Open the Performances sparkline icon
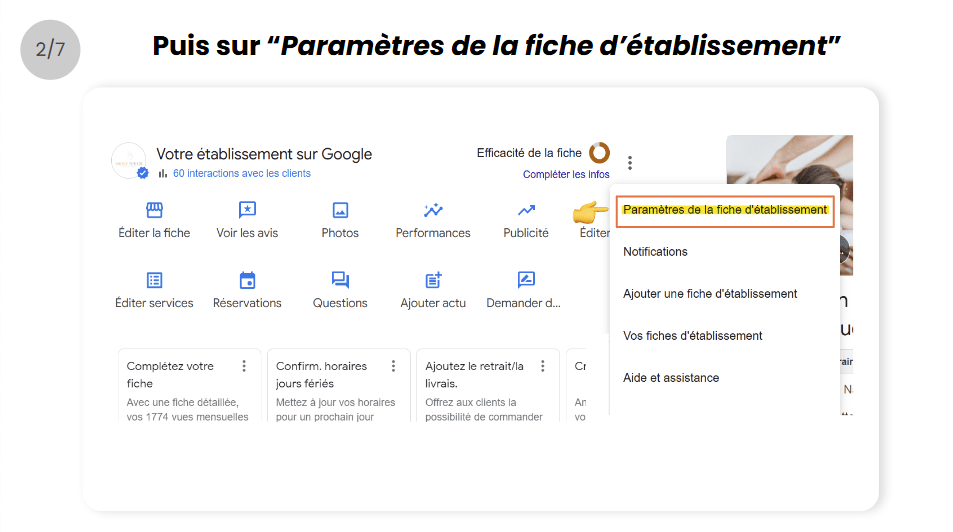 (x=433, y=210)
